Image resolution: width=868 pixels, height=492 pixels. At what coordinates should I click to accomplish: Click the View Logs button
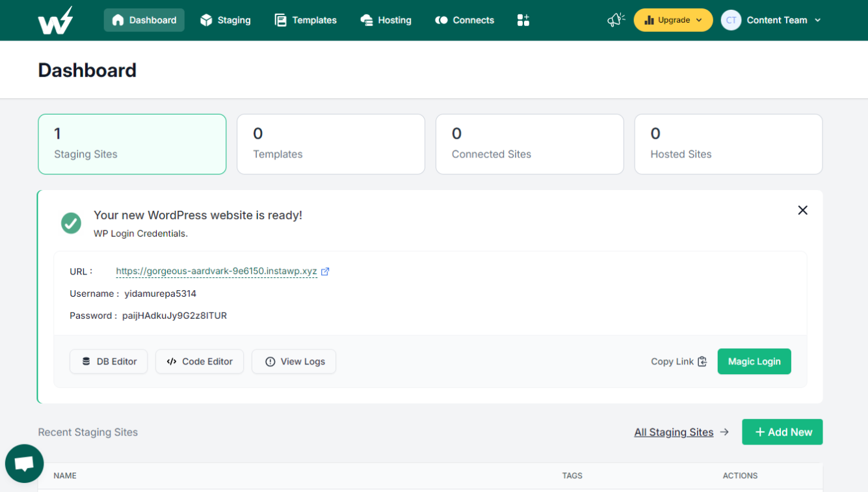click(294, 362)
